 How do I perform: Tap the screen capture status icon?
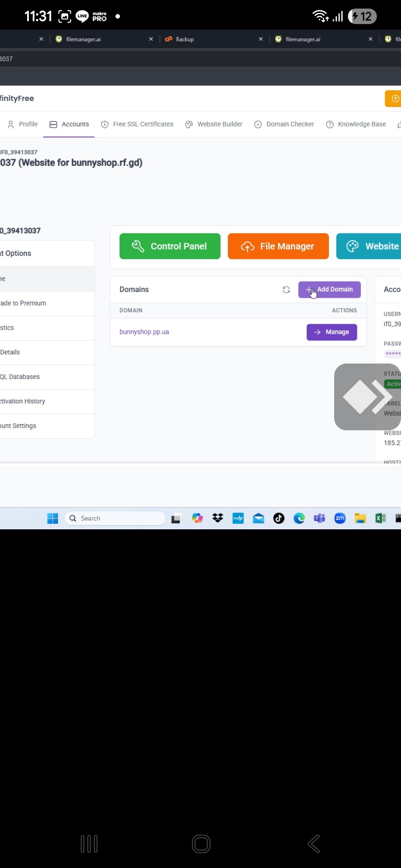coord(65,16)
